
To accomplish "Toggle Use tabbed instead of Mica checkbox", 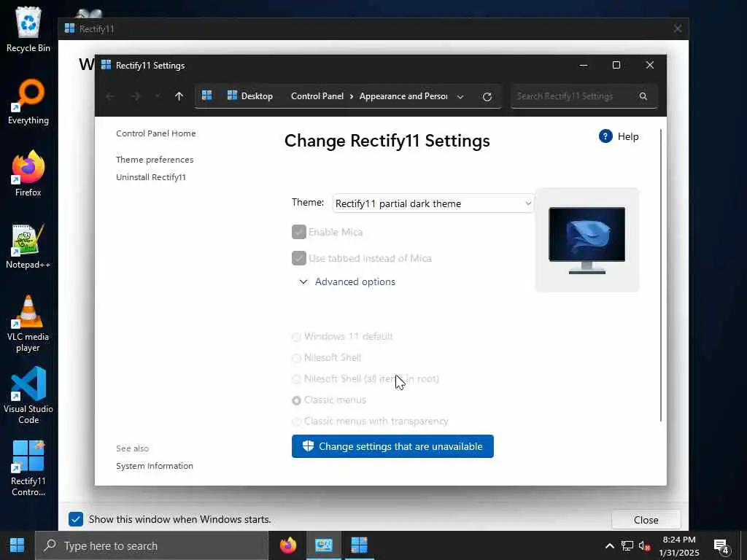I will point(298,258).
